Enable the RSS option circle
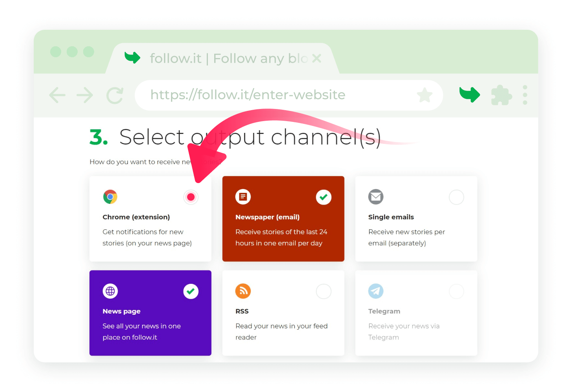572x392 pixels. (324, 291)
